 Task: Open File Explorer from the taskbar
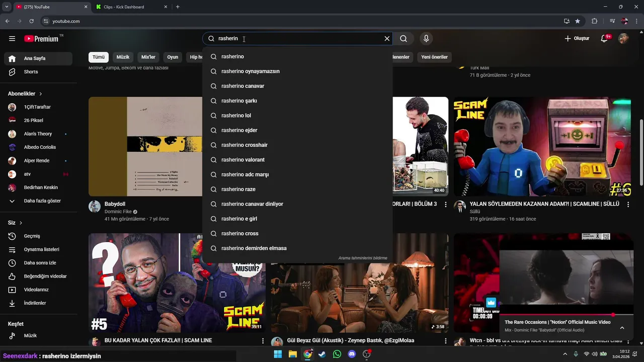click(293, 354)
